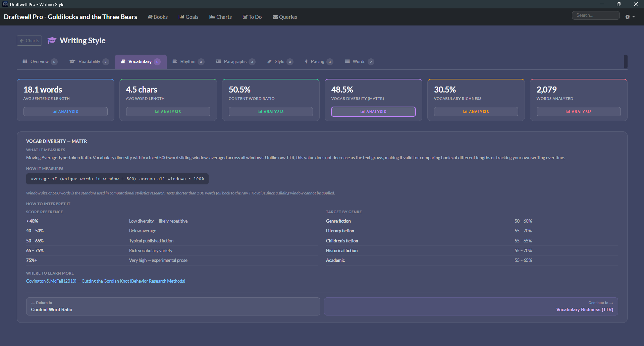Click the Search input field
Viewport: 644px width, 346px height.
[595, 15]
